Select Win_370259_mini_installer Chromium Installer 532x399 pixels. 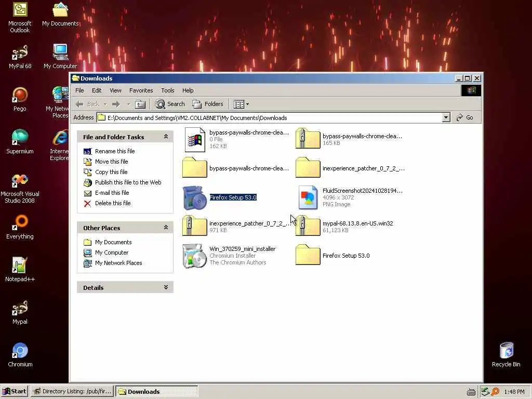click(194, 256)
